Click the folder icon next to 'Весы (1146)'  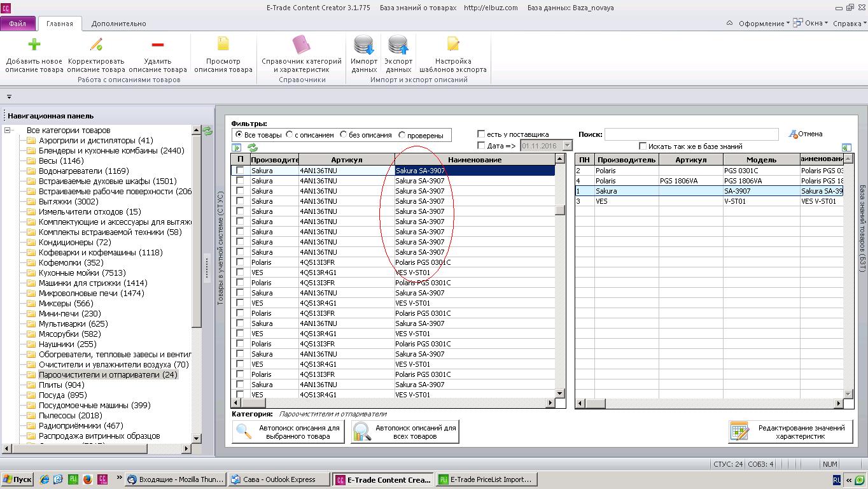point(31,161)
